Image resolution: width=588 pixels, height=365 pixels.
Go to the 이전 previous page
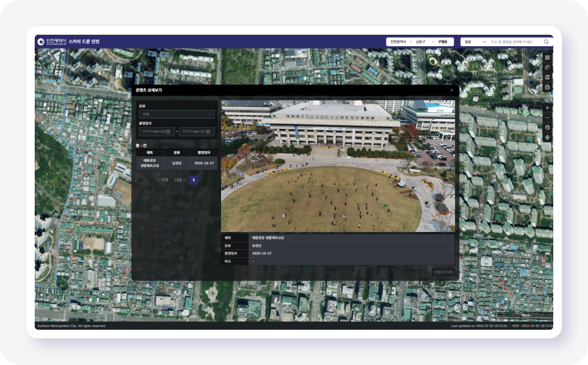(x=163, y=180)
